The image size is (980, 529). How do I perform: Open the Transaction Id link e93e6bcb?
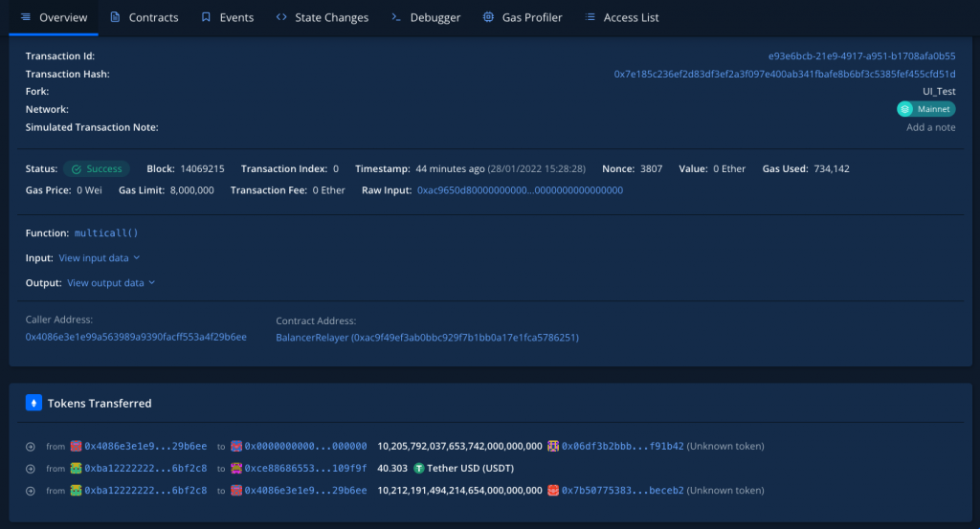point(862,56)
